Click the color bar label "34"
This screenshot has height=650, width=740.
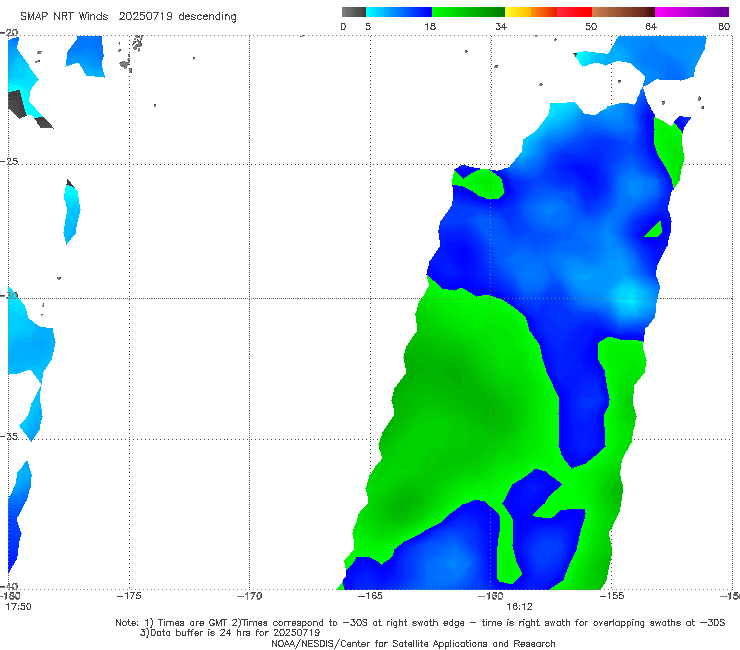[501, 27]
